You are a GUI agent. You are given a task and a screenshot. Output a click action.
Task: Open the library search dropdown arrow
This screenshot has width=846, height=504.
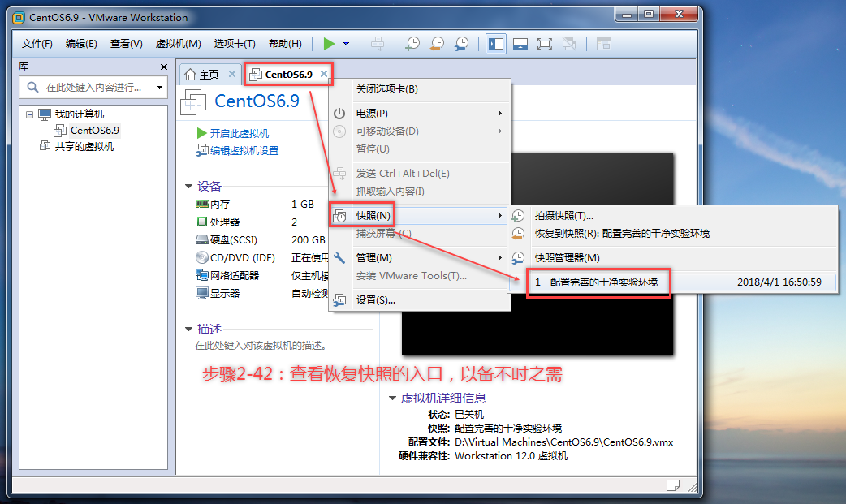(x=160, y=88)
